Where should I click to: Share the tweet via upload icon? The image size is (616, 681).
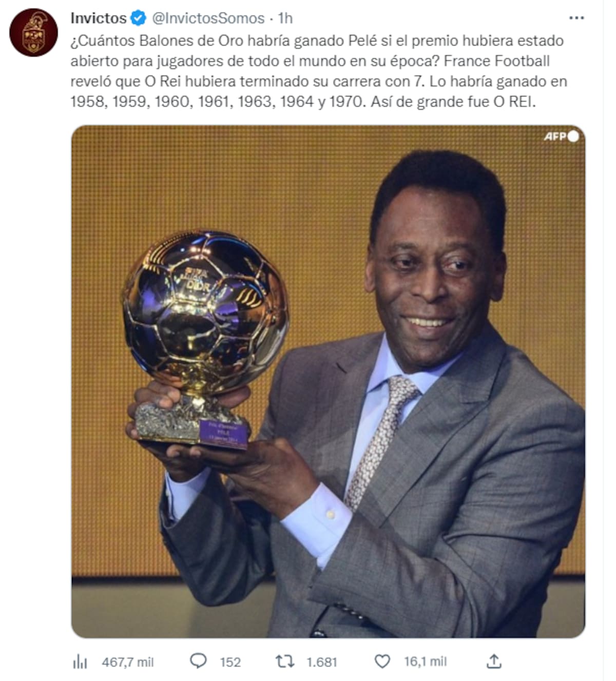(494, 661)
